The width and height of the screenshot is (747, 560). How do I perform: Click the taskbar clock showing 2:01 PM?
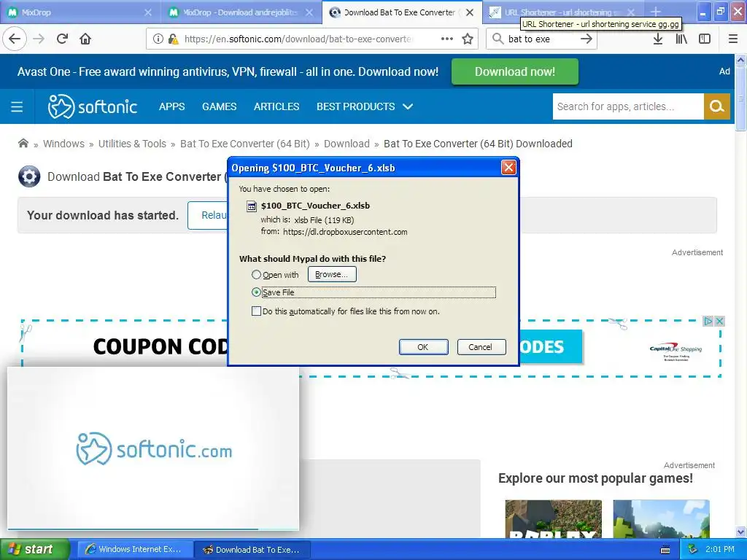click(720, 550)
